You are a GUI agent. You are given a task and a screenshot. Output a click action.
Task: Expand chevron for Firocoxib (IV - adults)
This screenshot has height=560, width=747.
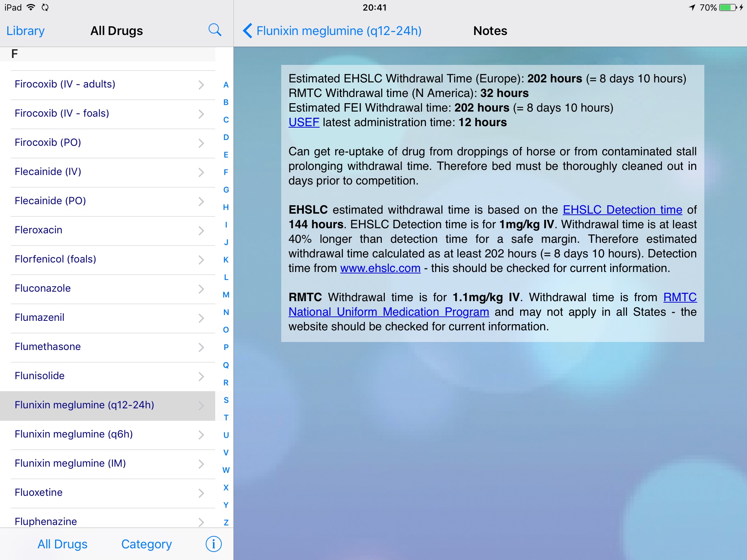pos(201,85)
